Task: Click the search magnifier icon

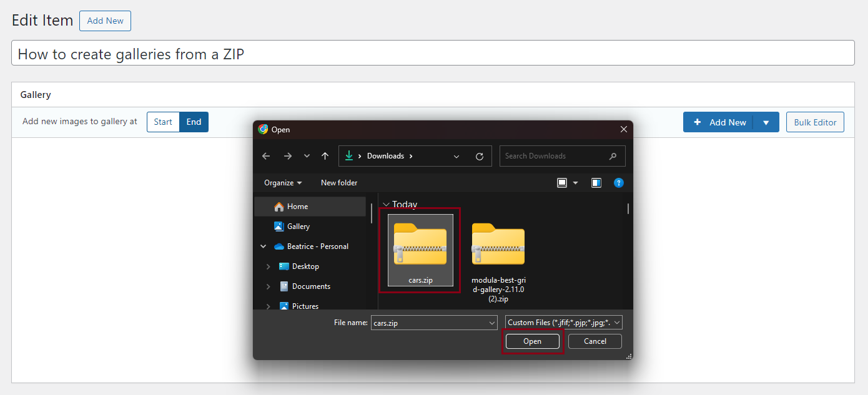Action: [x=613, y=156]
